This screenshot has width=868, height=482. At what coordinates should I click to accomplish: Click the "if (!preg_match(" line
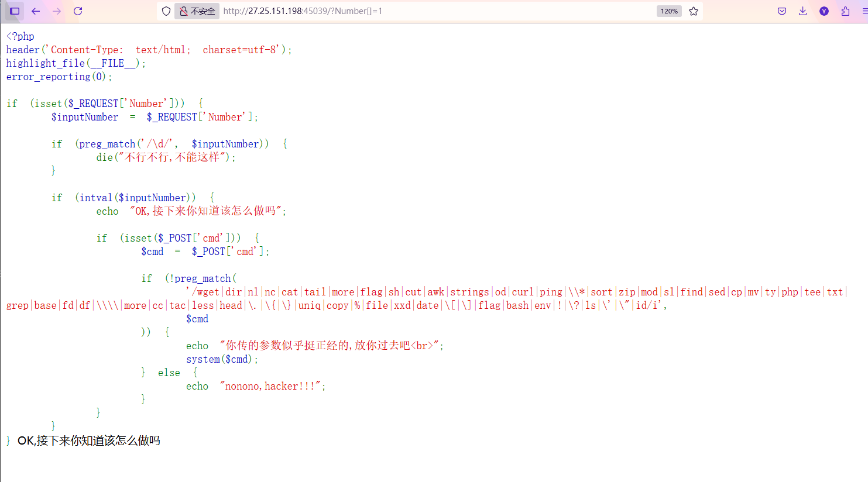(x=189, y=278)
